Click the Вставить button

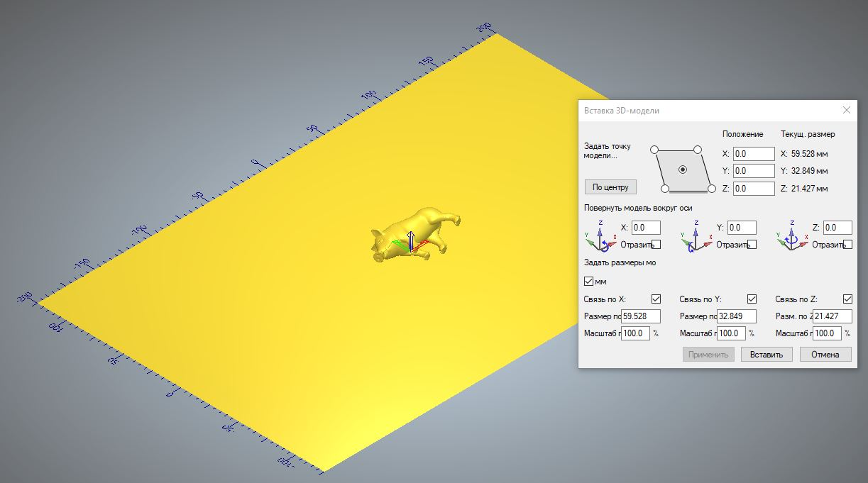click(766, 355)
